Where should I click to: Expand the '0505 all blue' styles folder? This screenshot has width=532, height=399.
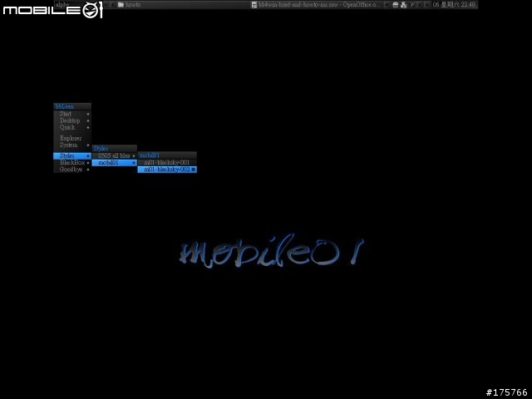click(115, 155)
